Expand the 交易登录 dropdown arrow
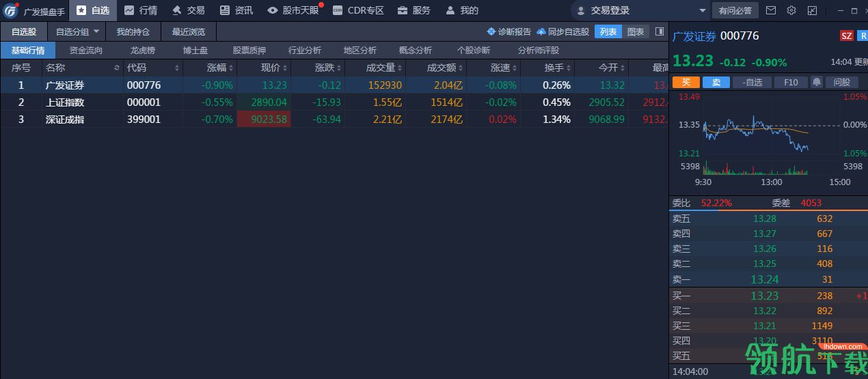 pos(703,11)
